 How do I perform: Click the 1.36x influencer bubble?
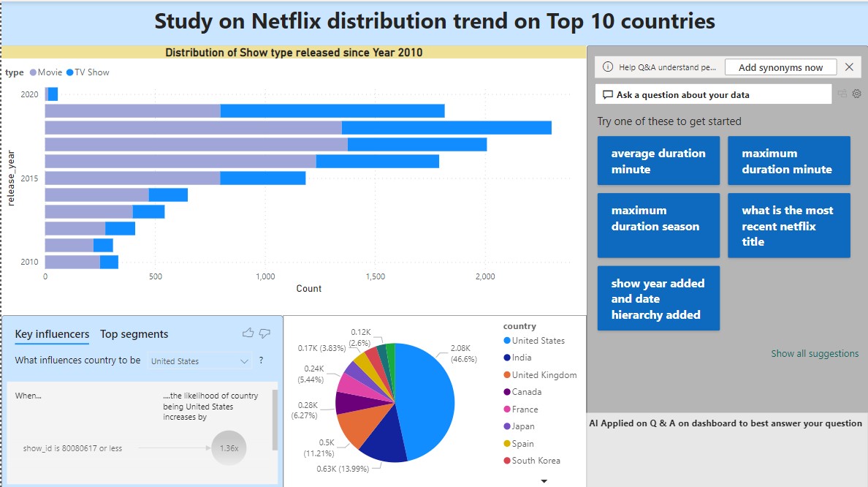click(x=229, y=448)
